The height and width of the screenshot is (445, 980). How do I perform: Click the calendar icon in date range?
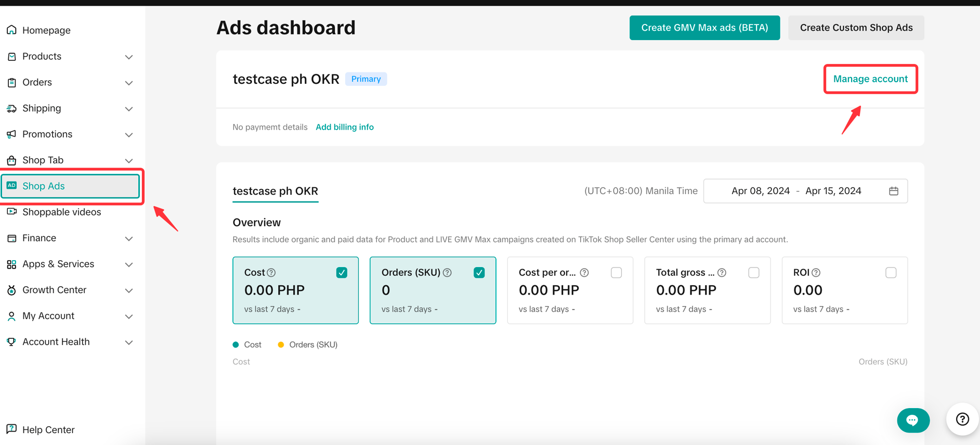pyautogui.click(x=893, y=191)
